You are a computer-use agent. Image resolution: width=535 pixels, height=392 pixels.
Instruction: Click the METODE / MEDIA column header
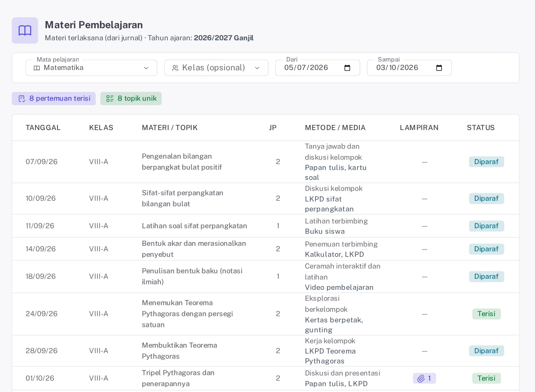(x=335, y=127)
